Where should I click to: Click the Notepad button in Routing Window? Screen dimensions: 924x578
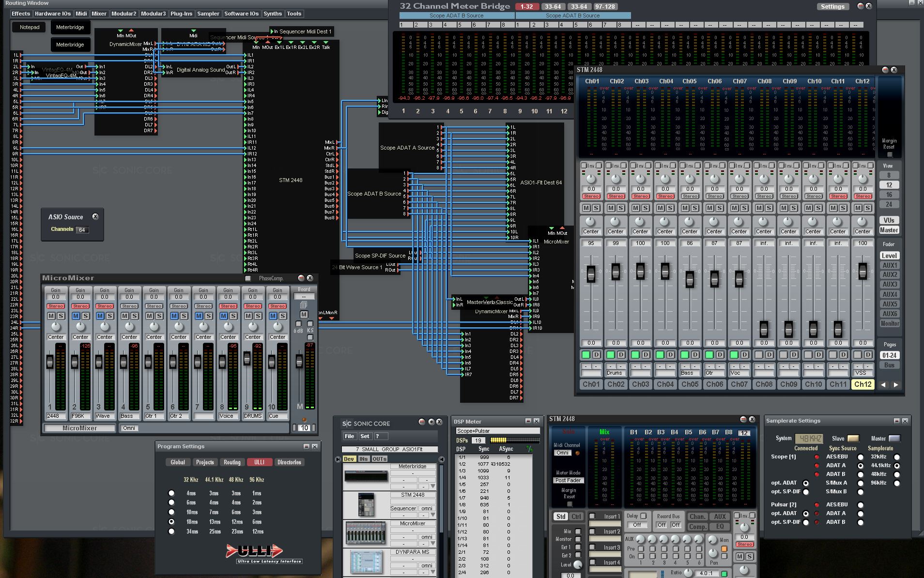[x=30, y=27]
